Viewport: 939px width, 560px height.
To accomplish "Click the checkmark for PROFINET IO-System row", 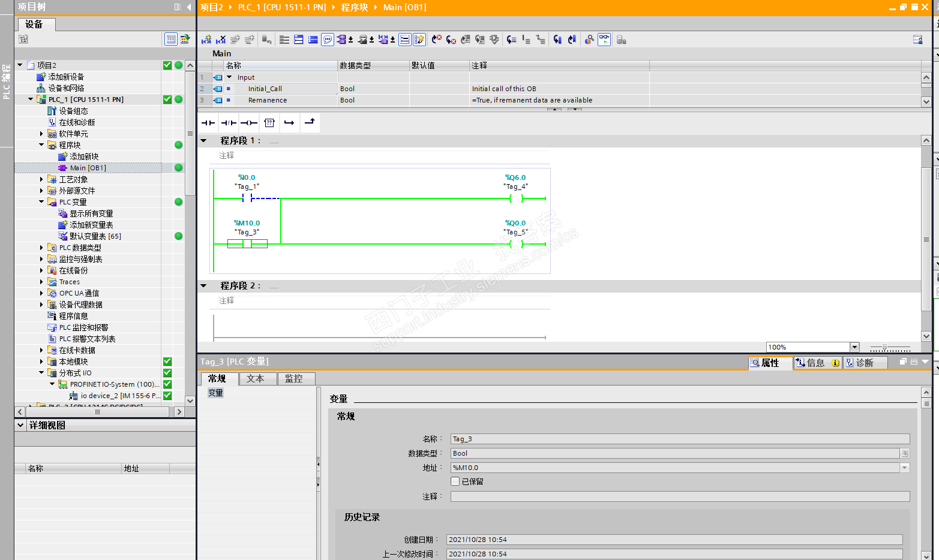I will click(167, 384).
